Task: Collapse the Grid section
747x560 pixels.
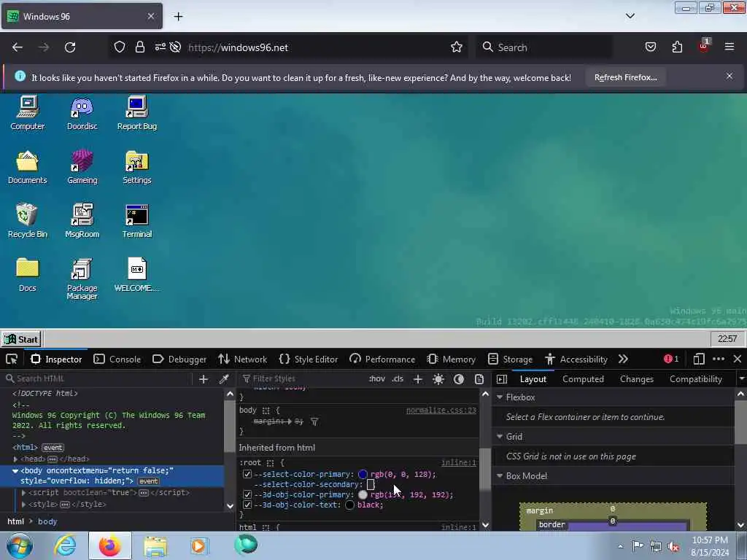Action: coord(500,437)
